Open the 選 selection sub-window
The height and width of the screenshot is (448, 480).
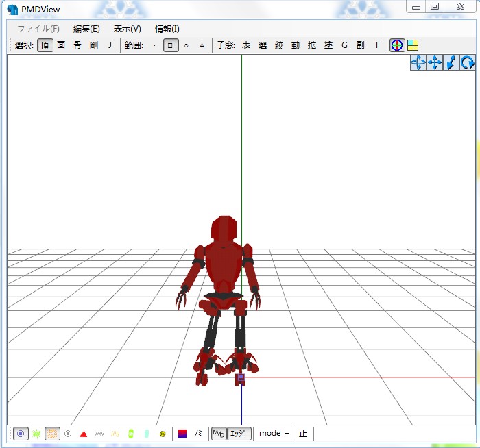click(x=263, y=45)
